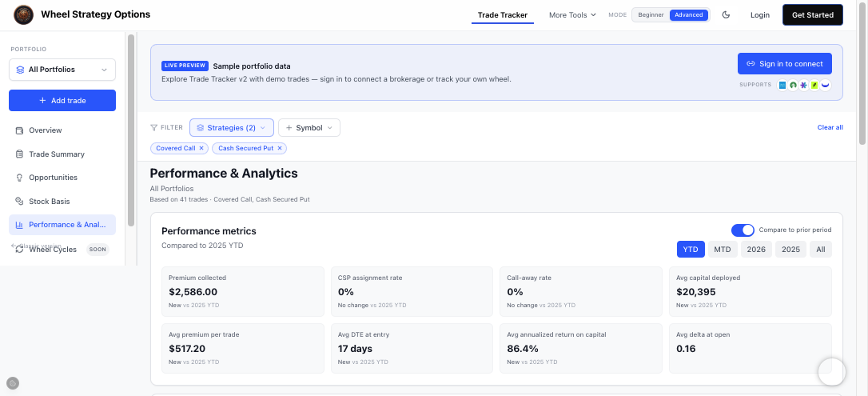Open the Symbol filter dropdown
868x396 pixels.
[309, 128]
